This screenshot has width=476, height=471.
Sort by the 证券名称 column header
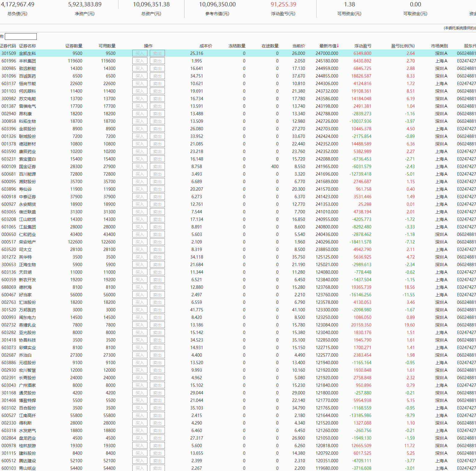[x=27, y=46]
